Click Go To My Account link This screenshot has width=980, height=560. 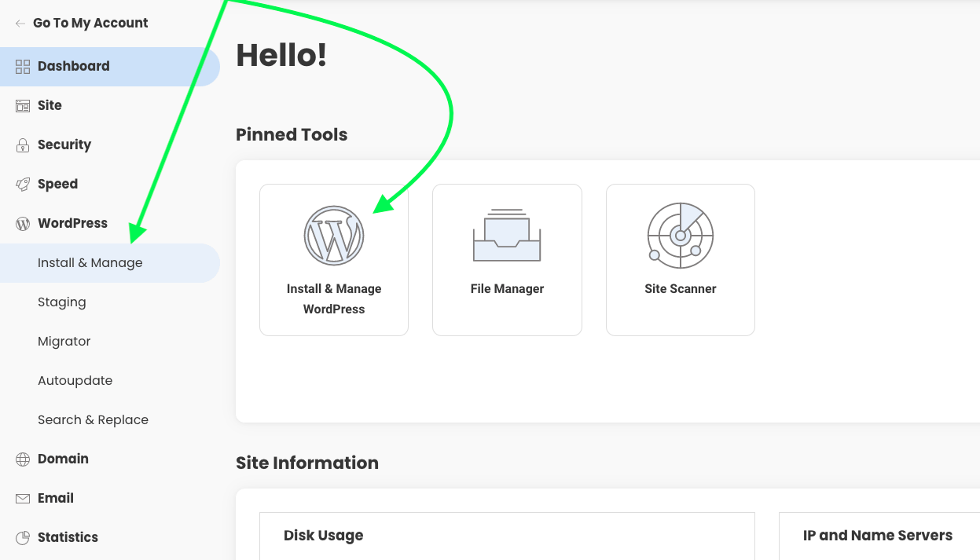click(x=90, y=24)
